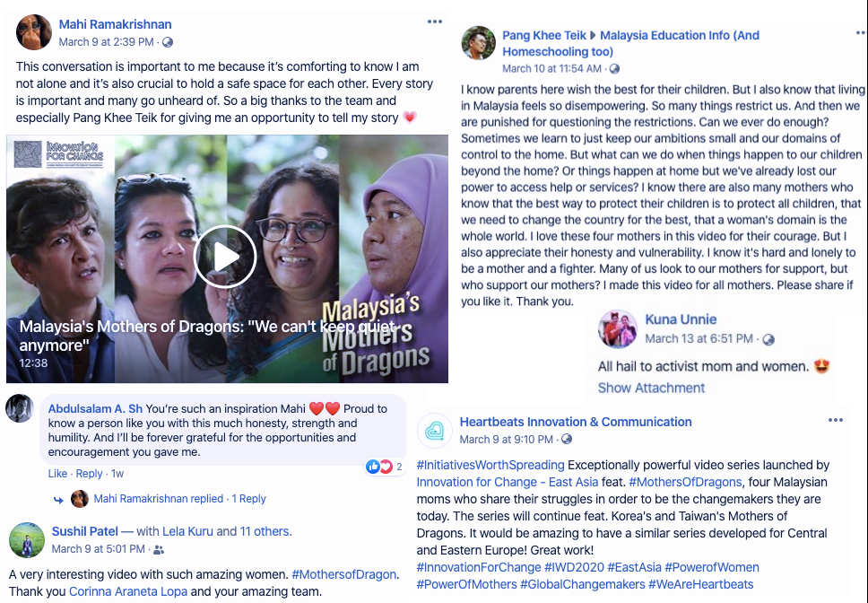View like and love reactions count
868x603 pixels.
pos(384,467)
